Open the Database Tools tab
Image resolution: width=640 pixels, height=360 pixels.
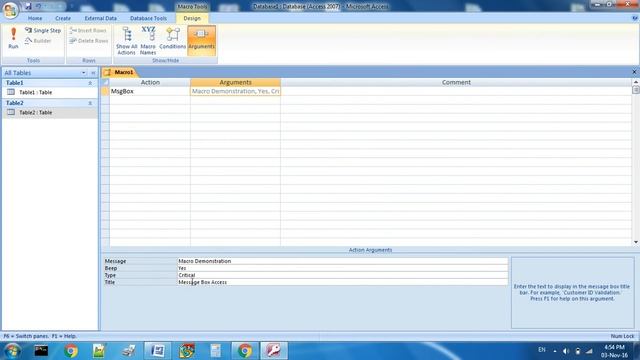click(148, 18)
